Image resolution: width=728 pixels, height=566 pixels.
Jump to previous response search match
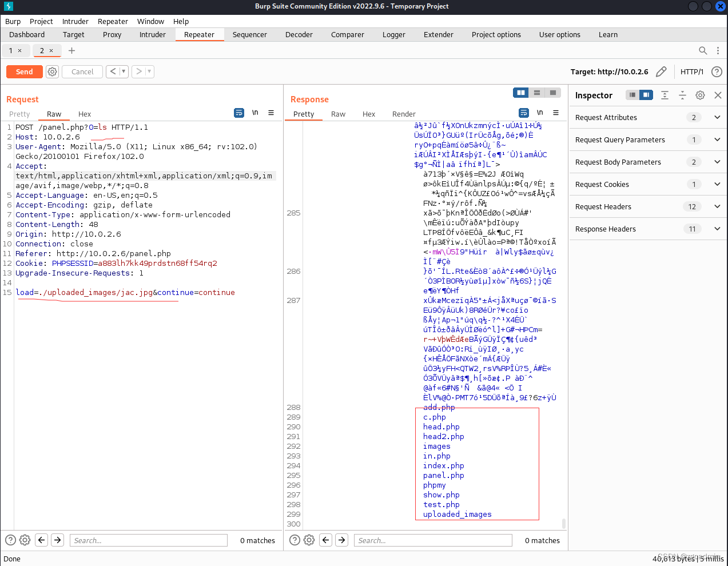(325, 540)
